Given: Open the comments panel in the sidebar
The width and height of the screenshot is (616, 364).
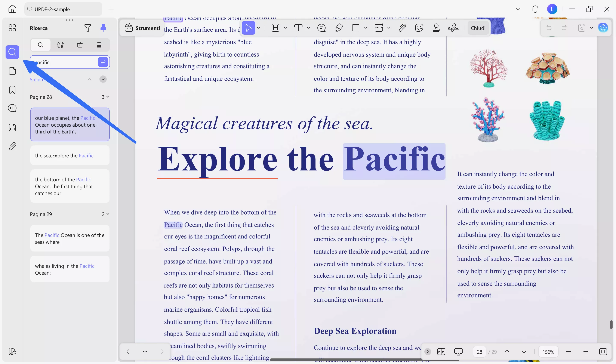Looking at the screenshot, I should pyautogui.click(x=12, y=108).
